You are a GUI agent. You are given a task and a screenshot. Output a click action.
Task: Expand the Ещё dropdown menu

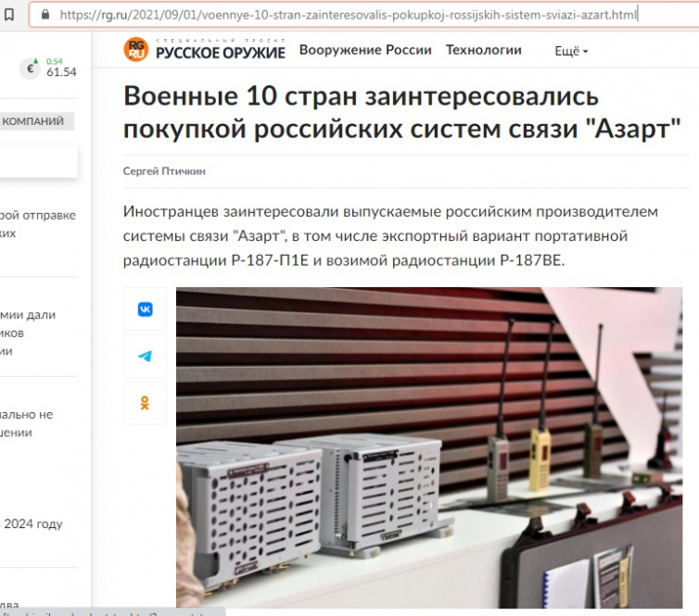[571, 51]
